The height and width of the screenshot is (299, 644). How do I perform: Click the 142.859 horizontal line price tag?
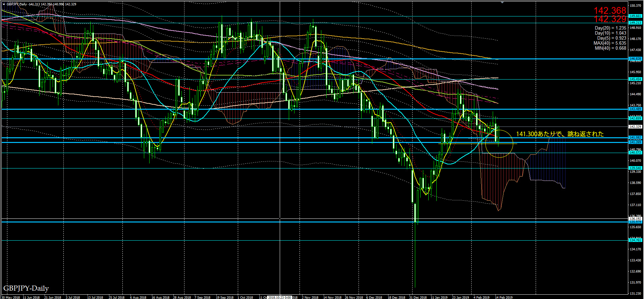click(635, 118)
